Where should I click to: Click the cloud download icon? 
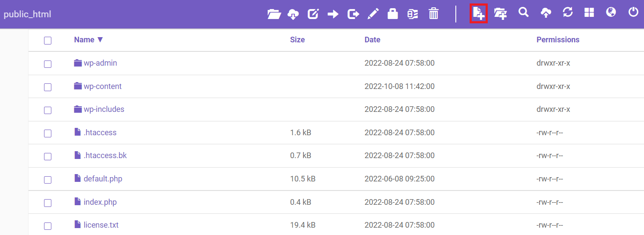pos(293,14)
